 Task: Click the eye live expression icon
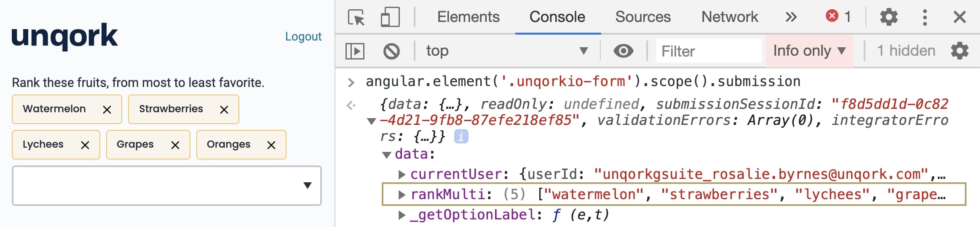624,51
